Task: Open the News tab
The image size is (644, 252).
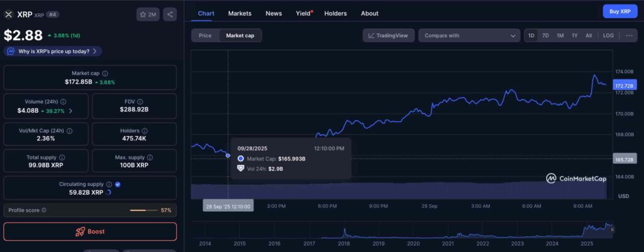Action: coord(274,13)
